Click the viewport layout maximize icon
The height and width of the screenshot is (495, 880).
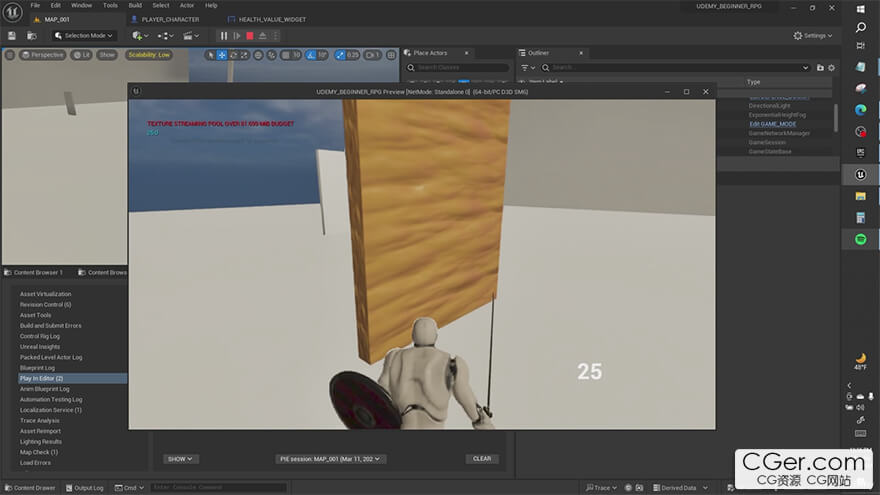coord(391,55)
